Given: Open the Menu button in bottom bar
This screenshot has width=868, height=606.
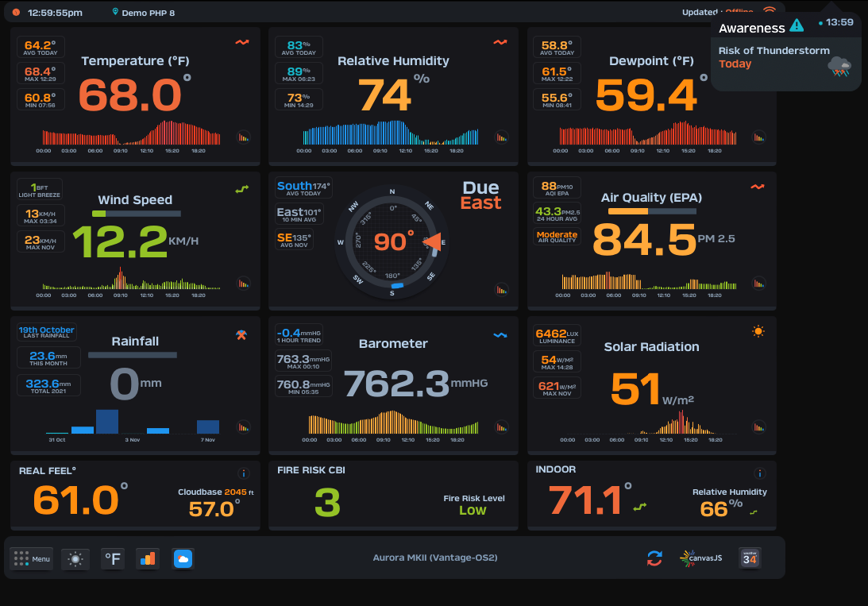Looking at the screenshot, I should pos(32,558).
